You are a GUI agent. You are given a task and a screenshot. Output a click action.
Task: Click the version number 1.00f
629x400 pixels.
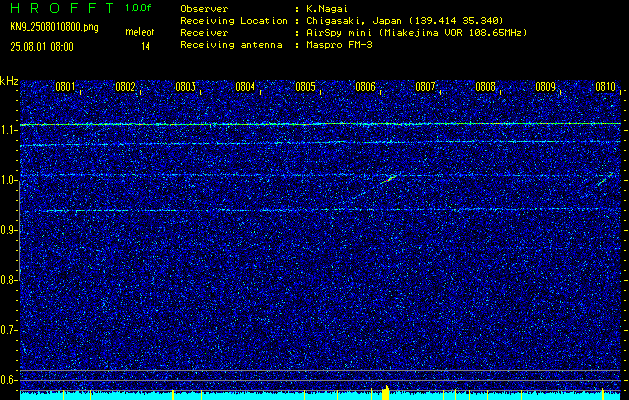click(x=138, y=8)
